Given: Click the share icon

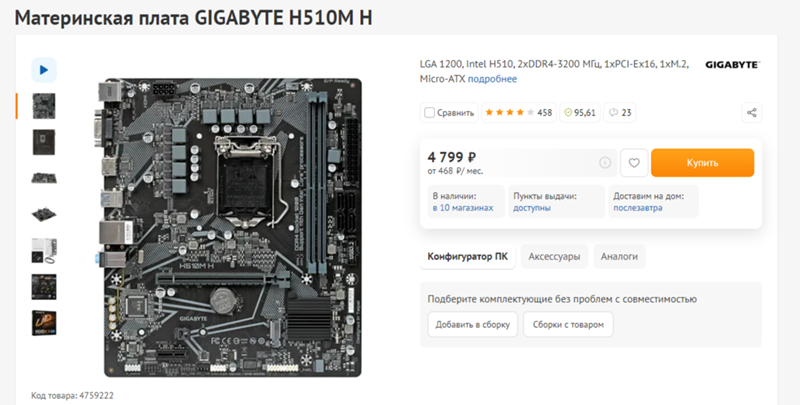Looking at the screenshot, I should coord(752,113).
